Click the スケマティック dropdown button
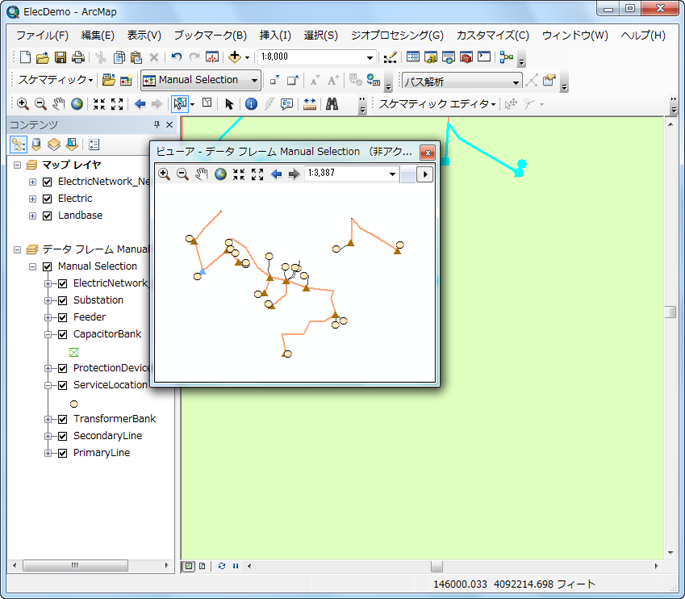 [56, 80]
